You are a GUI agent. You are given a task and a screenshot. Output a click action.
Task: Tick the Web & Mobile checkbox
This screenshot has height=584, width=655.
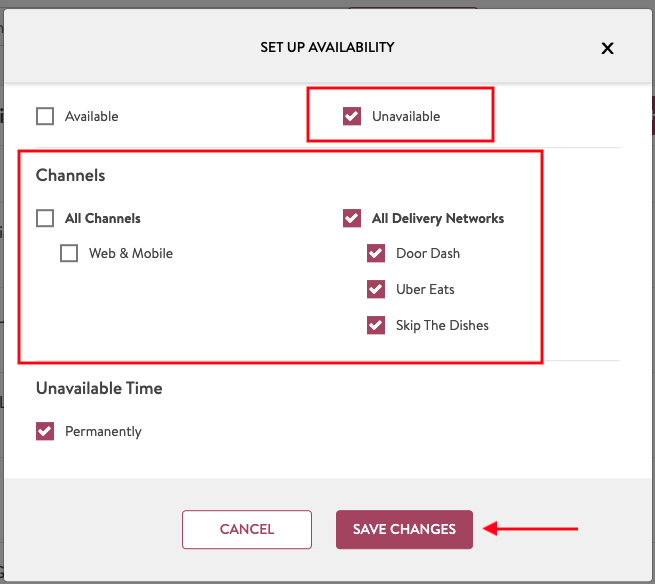[69, 253]
